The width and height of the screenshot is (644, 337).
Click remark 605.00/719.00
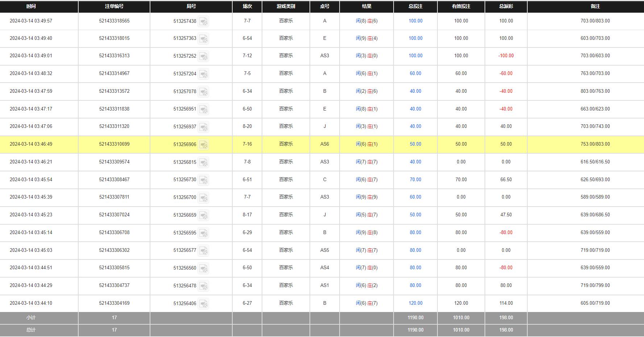pos(595,303)
